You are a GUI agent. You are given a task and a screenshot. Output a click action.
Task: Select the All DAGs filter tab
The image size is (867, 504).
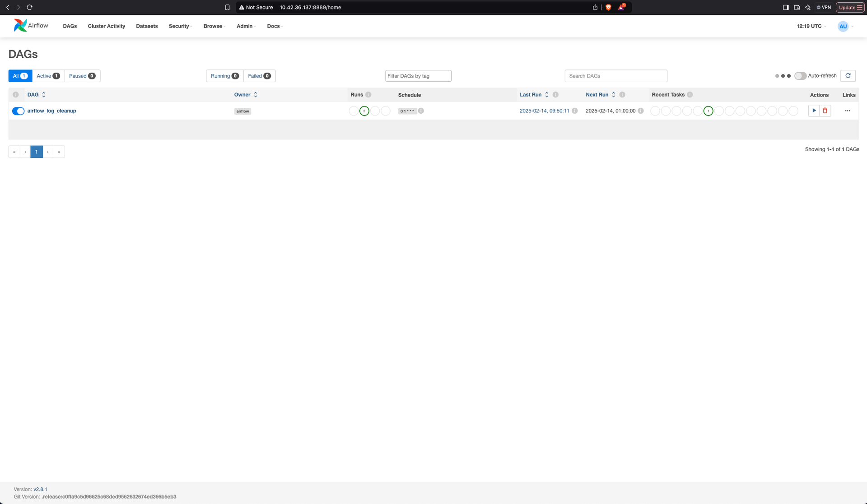[x=20, y=76]
